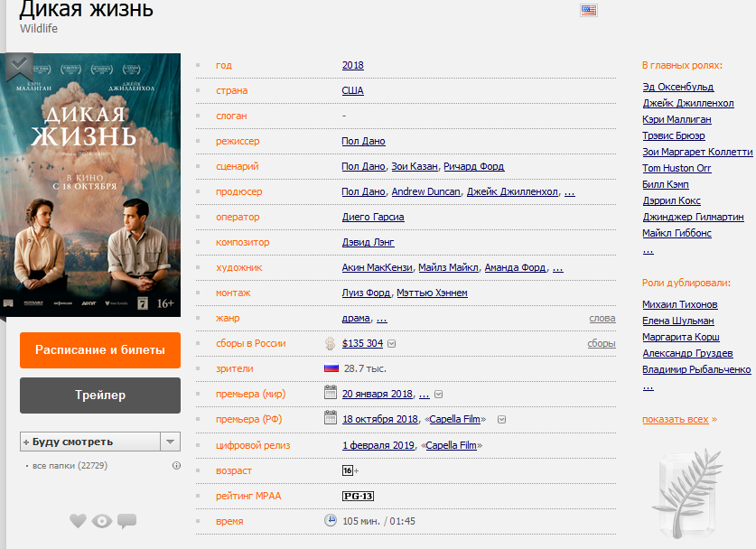Open artist Аманда Форд link
756x549 pixels.
pyautogui.click(x=516, y=267)
